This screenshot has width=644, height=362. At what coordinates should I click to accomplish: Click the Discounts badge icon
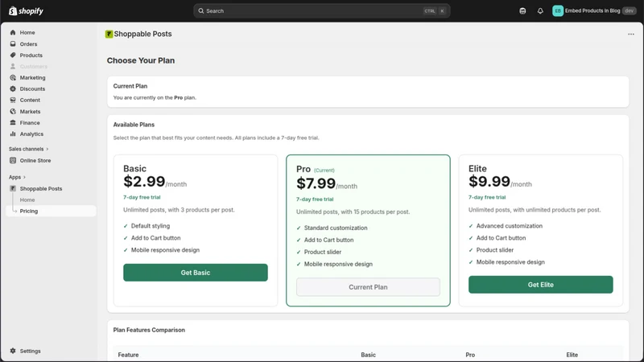point(13,88)
